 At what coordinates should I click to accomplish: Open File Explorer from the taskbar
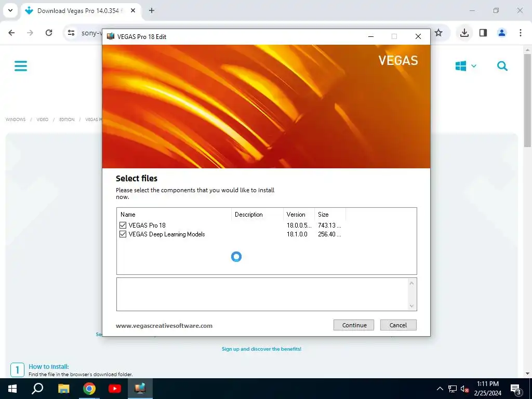(x=63, y=389)
